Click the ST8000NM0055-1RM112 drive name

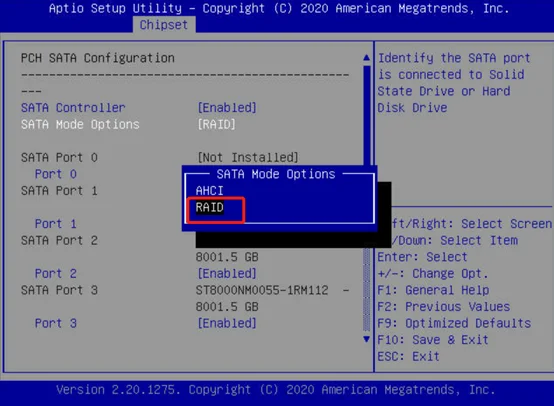coord(262,290)
